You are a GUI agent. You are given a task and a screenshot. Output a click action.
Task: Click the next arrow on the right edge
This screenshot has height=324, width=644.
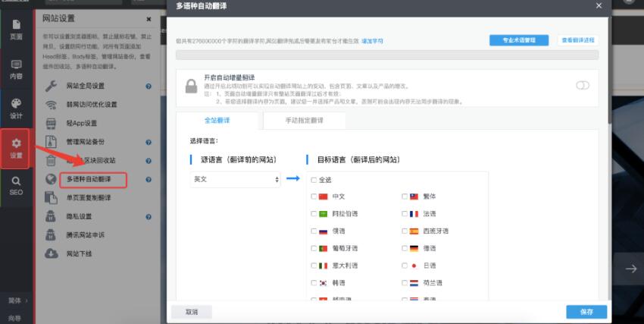pyautogui.click(x=630, y=269)
